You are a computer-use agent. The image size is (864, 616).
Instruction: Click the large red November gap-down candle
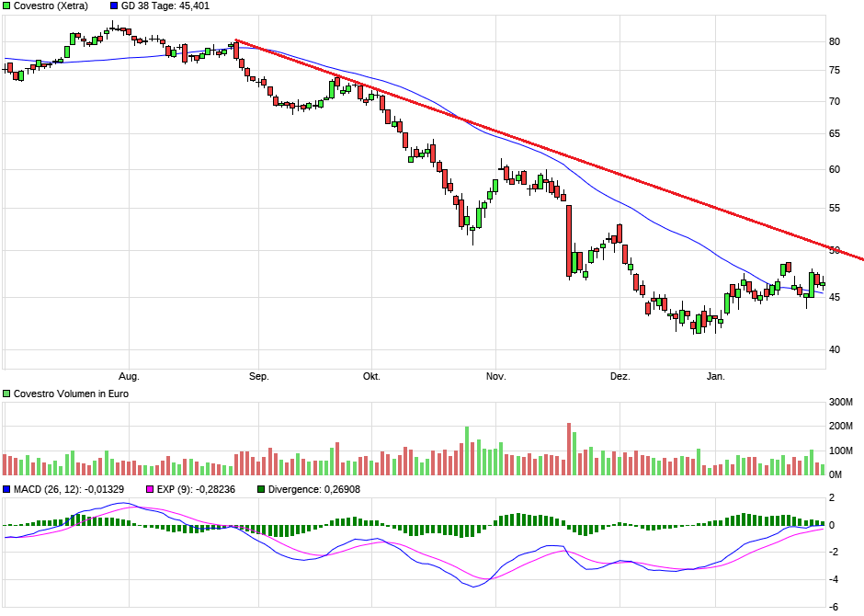point(569,241)
